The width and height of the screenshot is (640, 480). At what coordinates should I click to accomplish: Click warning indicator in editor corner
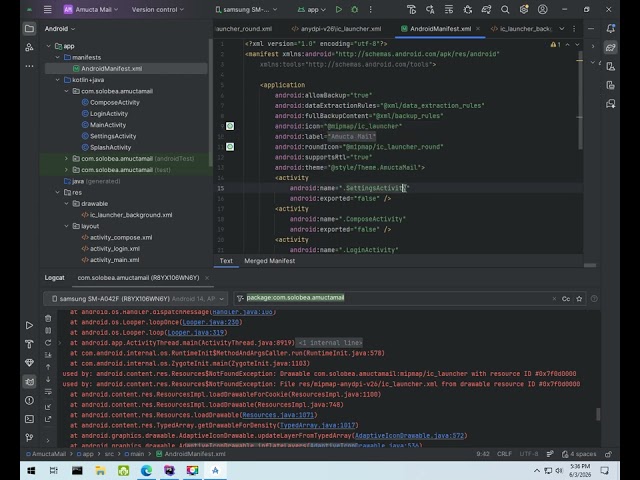[x=556, y=44]
